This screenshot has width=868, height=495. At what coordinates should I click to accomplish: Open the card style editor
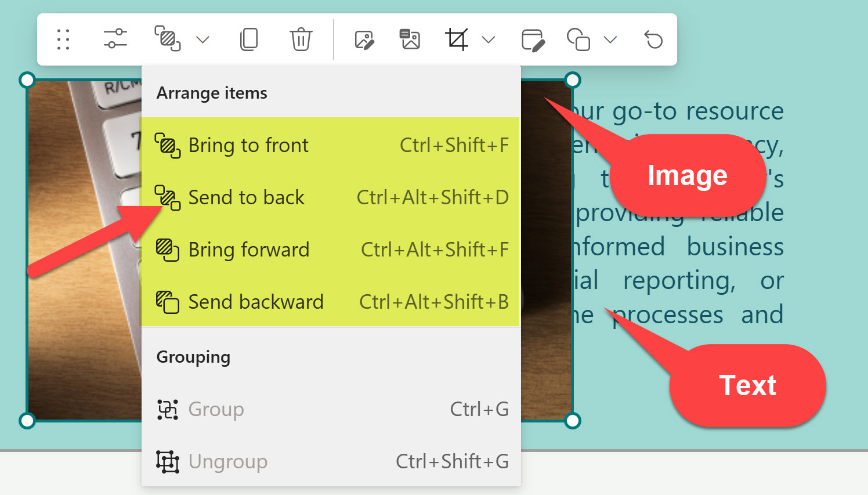pos(533,39)
